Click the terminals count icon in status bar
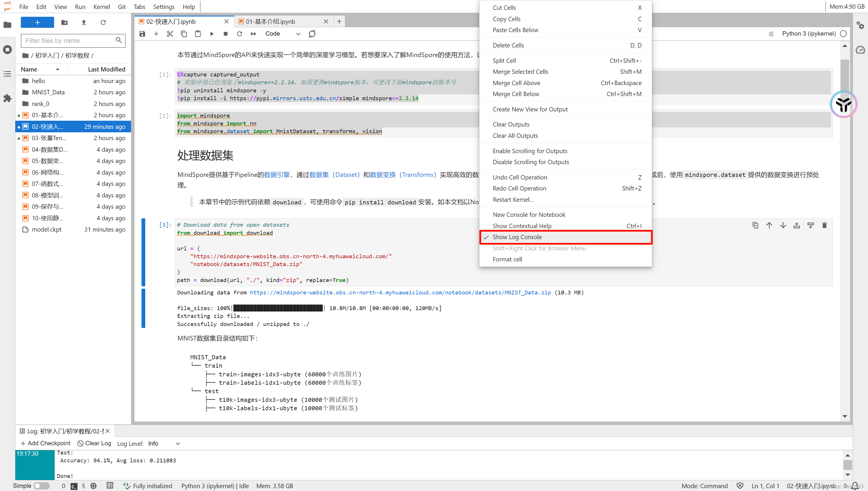 coord(74,486)
